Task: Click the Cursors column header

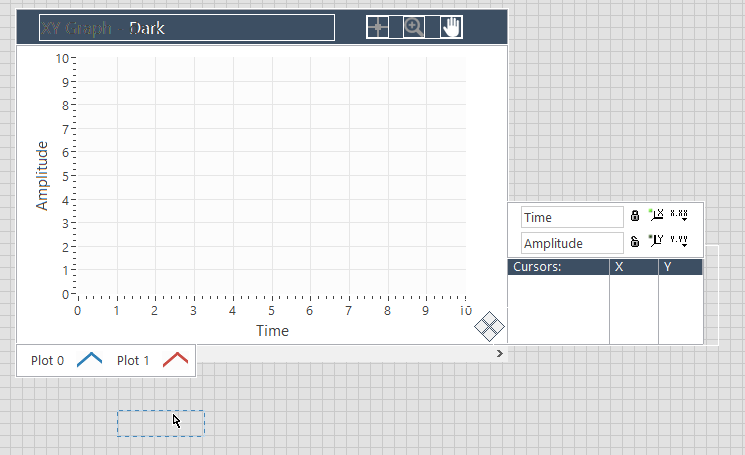Action: 558,267
